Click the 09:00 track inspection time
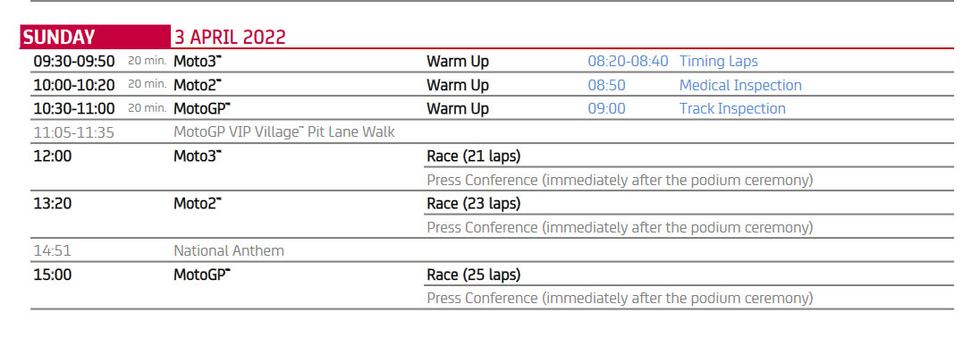 (606, 109)
